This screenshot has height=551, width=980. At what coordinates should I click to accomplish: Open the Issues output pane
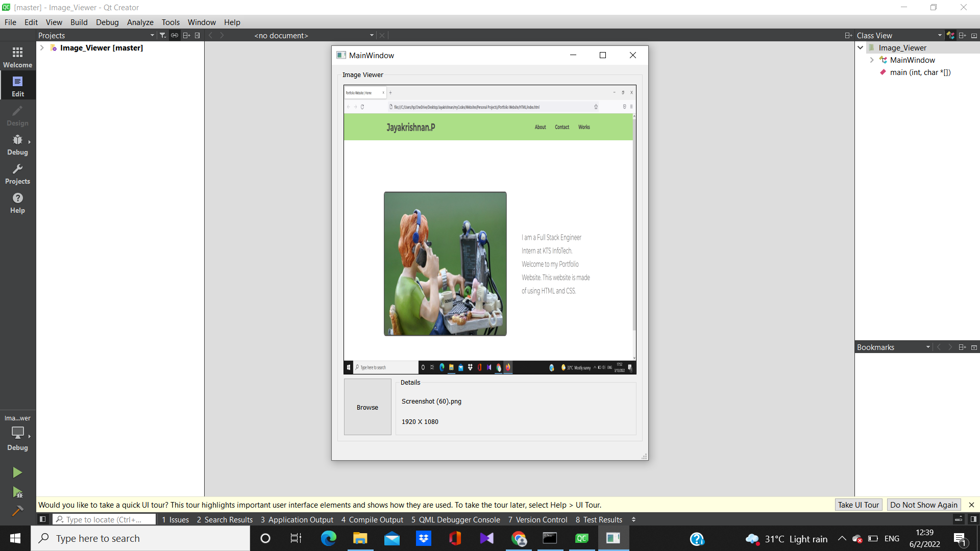pyautogui.click(x=175, y=519)
